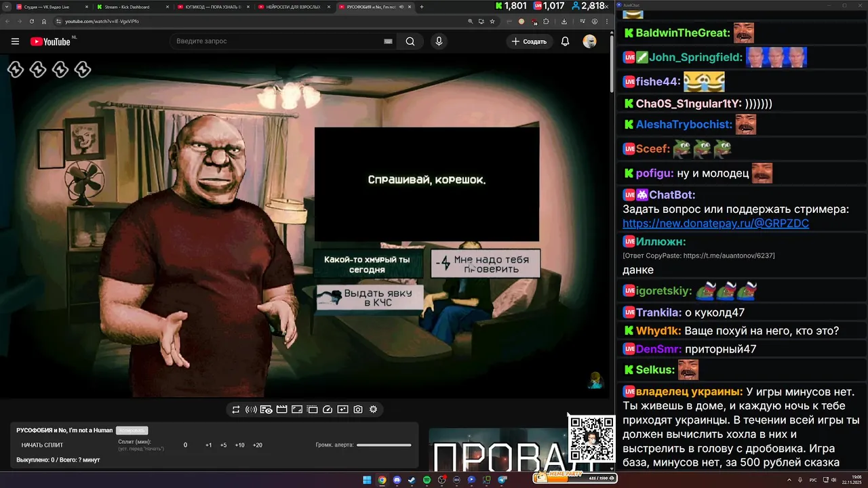
Task: Open the YouTube account avatar menu
Action: pos(589,41)
